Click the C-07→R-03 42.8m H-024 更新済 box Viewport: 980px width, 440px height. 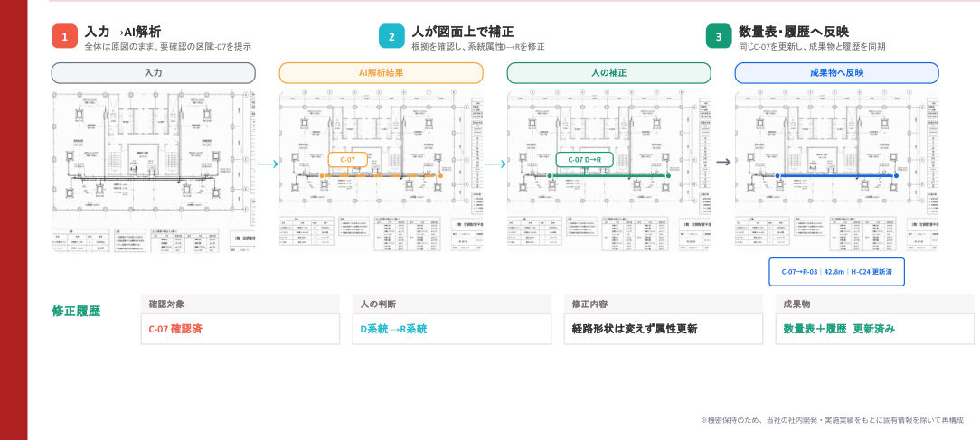click(836, 272)
